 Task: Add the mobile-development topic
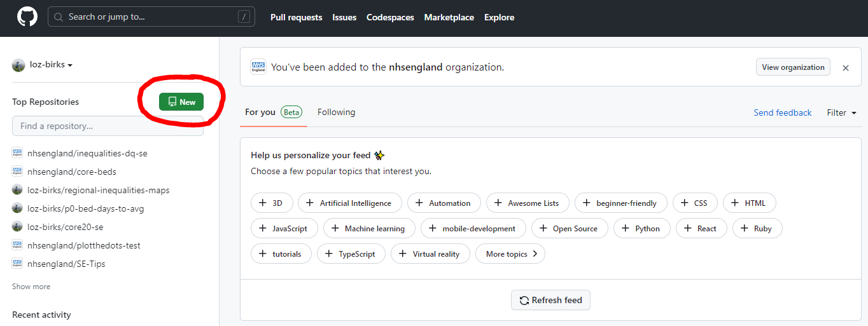pyautogui.click(x=473, y=229)
